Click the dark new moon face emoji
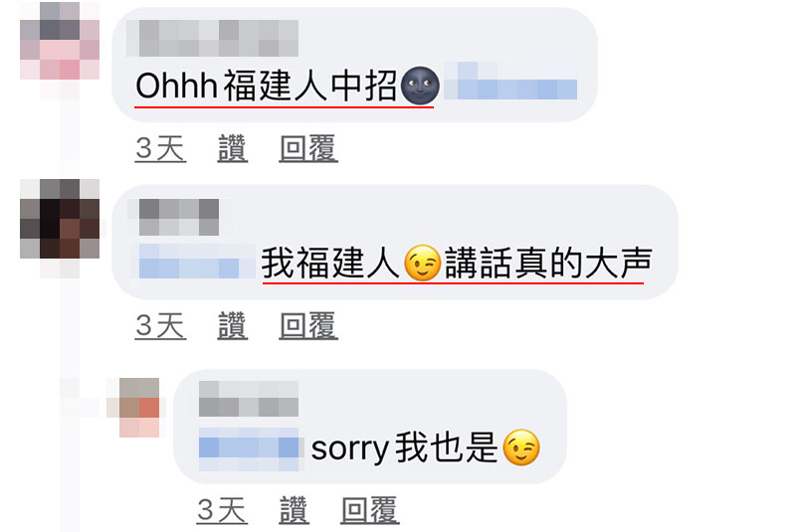The height and width of the screenshot is (532, 796). pos(420,86)
